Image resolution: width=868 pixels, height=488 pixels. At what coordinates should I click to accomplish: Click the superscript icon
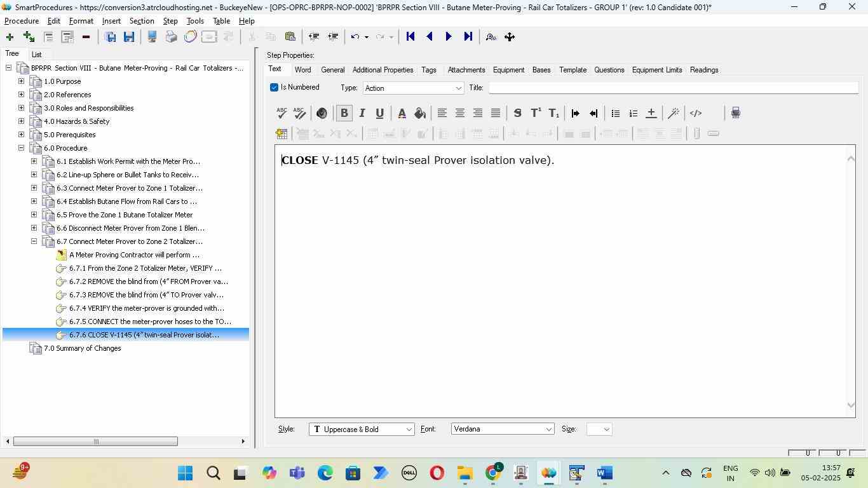point(536,113)
